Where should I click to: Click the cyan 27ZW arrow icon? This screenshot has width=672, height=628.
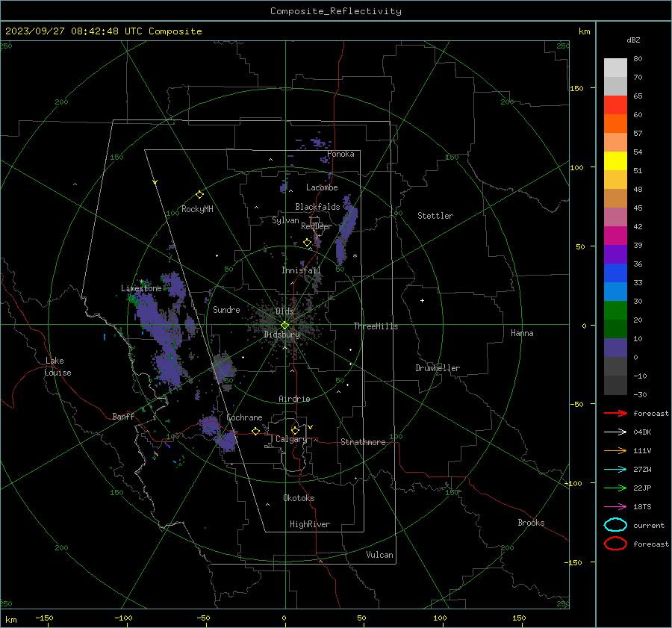point(615,470)
